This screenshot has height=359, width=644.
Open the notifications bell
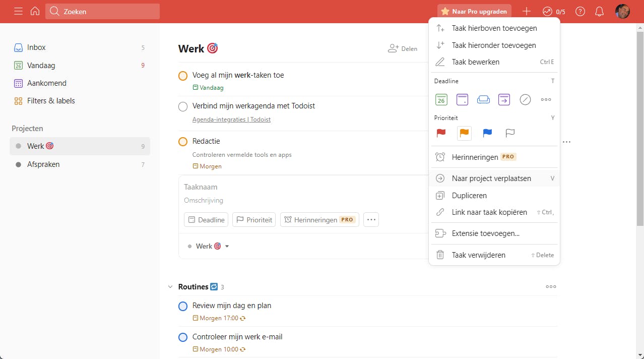pos(599,11)
